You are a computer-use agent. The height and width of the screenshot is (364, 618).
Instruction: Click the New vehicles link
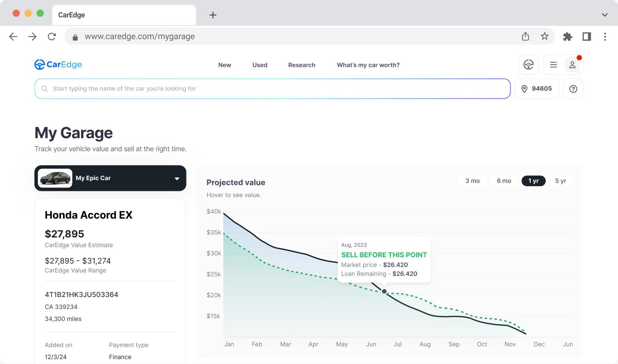click(224, 65)
